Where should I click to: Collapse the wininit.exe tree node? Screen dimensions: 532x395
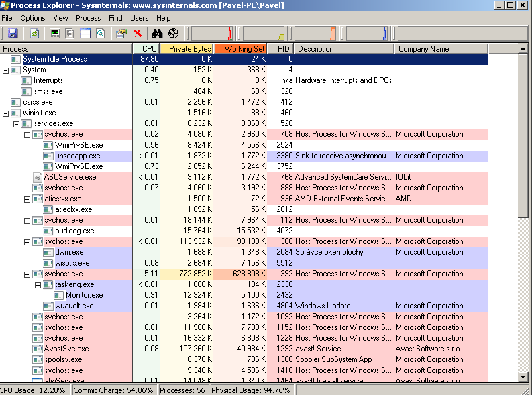pyautogui.click(x=6, y=113)
